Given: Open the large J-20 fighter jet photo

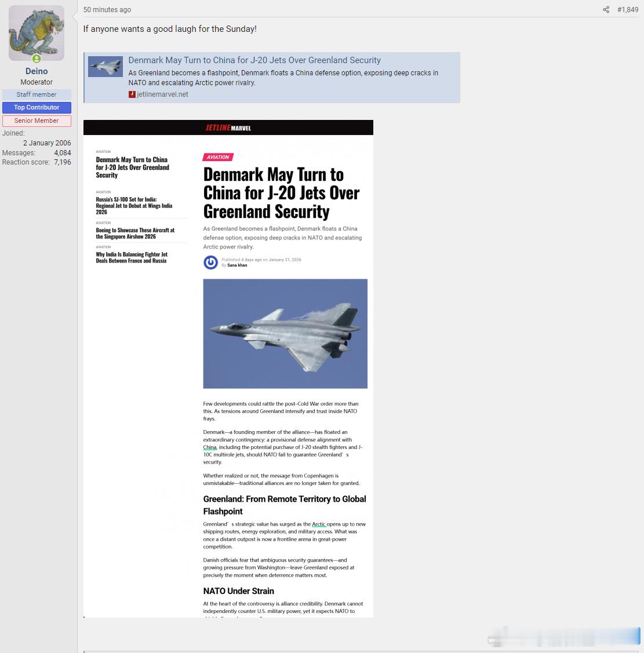Looking at the screenshot, I should tap(285, 334).
